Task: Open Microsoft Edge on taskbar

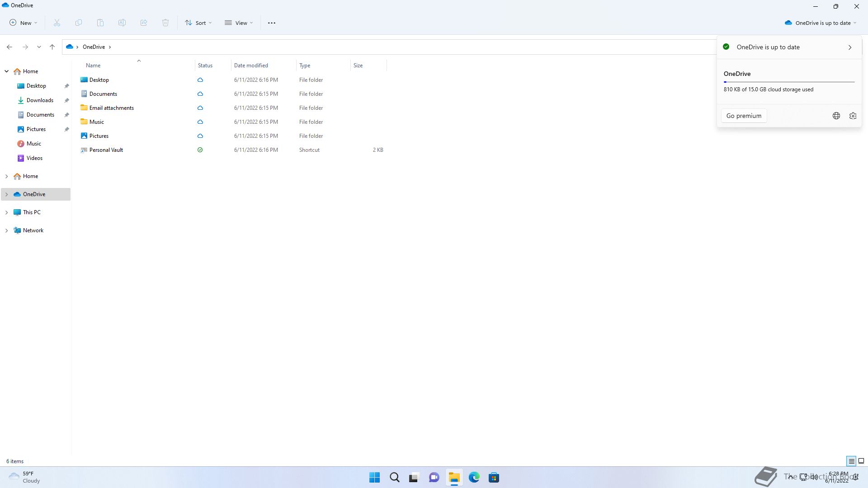Action: [474, 478]
